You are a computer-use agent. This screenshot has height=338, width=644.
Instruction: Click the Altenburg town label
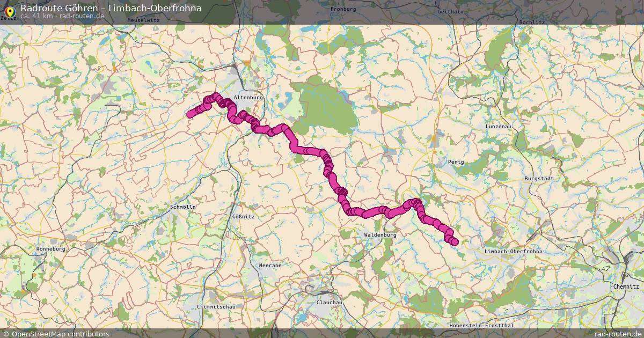point(248,98)
